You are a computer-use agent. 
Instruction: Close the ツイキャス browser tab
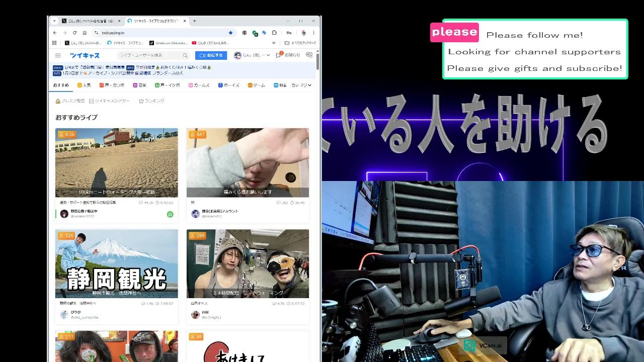click(x=185, y=21)
